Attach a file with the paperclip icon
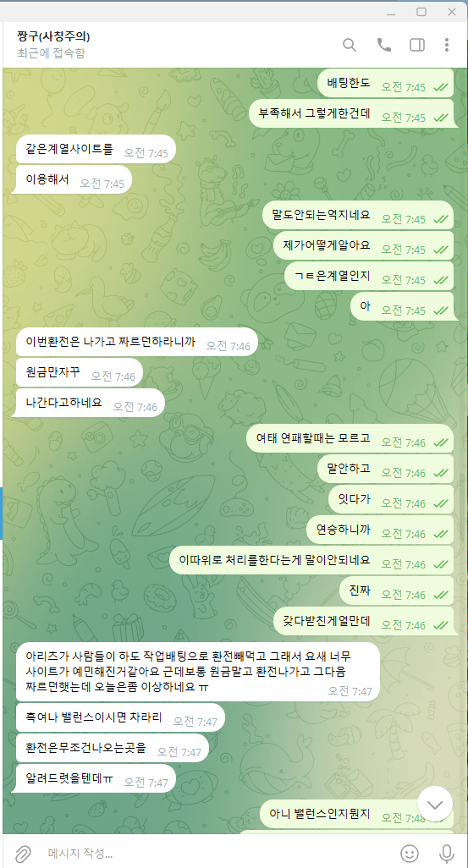The height and width of the screenshot is (868, 468). (23, 853)
